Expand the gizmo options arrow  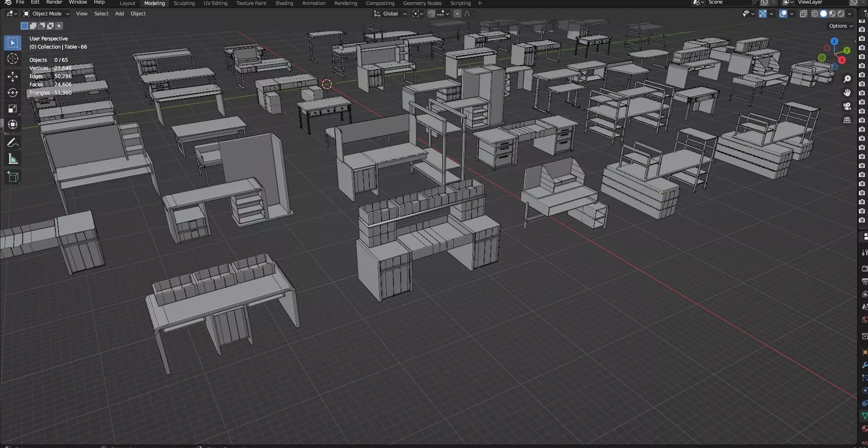point(771,14)
